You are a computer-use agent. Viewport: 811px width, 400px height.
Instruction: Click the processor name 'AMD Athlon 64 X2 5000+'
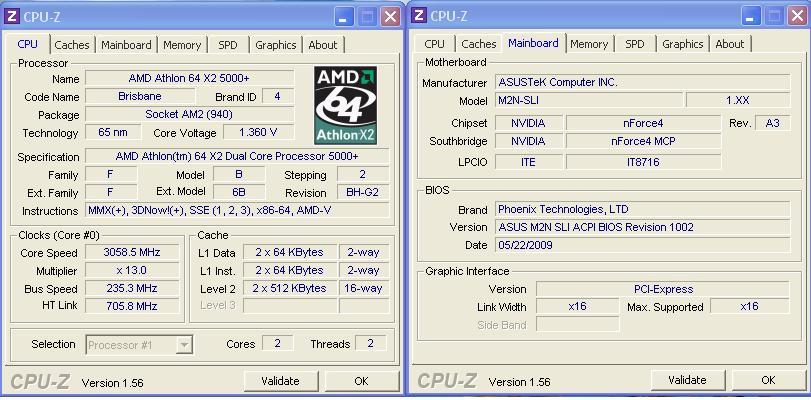189,78
